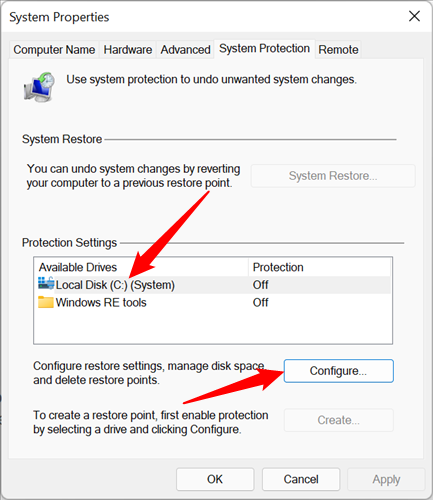Click the Cancel button

pos(301,479)
